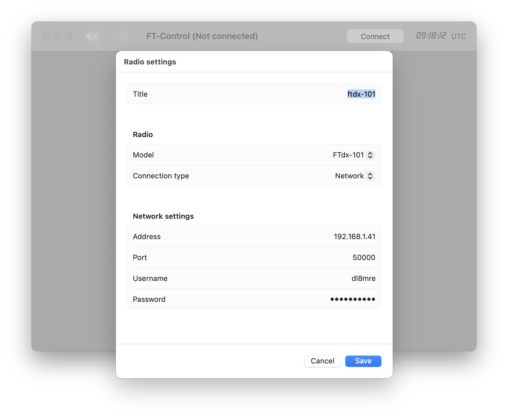Viewport: 508px width, 420px height.
Task: Click the Network settings section heading
Action: 163,216
